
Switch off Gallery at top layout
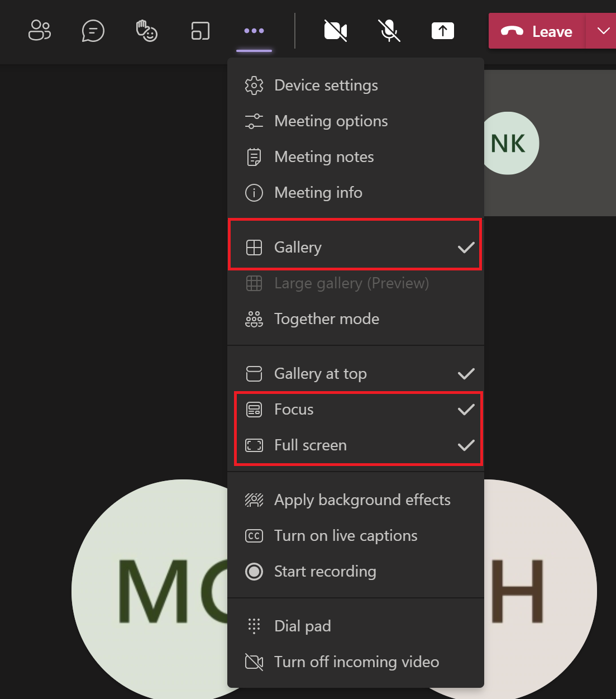pyautogui.click(x=320, y=373)
